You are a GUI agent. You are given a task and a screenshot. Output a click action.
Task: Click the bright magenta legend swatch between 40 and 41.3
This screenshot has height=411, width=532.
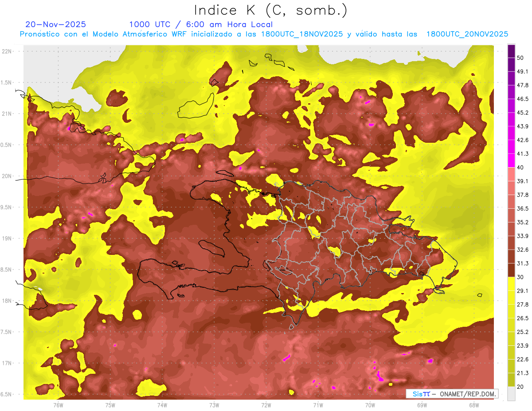pos(512,160)
